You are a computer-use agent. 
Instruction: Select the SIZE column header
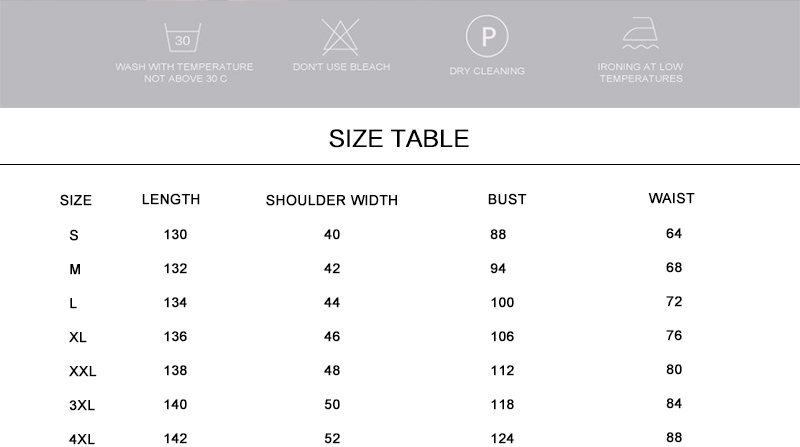[x=76, y=200]
